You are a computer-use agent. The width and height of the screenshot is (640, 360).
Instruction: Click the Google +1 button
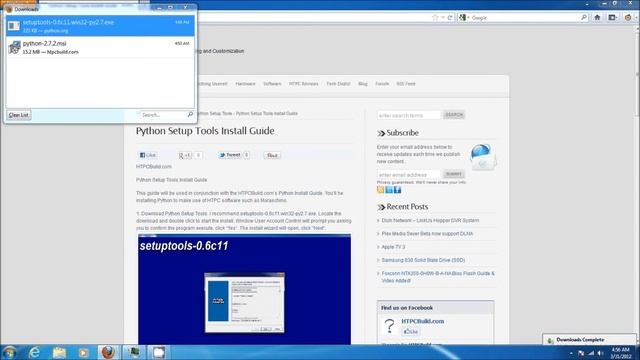coord(185,155)
